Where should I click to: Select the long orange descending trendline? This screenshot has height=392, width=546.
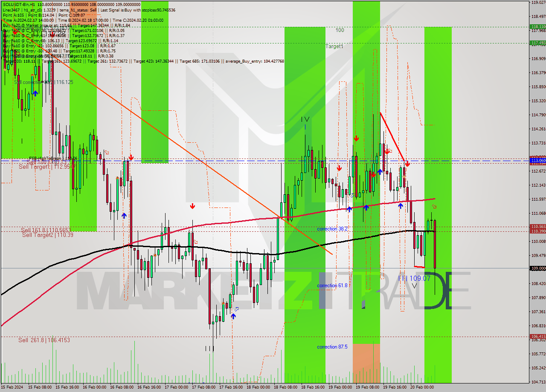tap(166, 137)
